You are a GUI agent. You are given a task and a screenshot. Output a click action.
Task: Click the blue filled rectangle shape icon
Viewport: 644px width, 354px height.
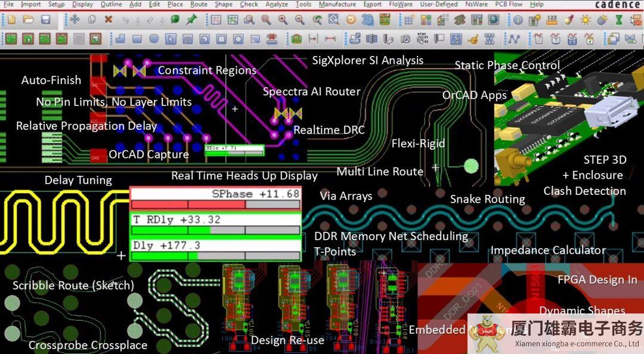(137, 39)
